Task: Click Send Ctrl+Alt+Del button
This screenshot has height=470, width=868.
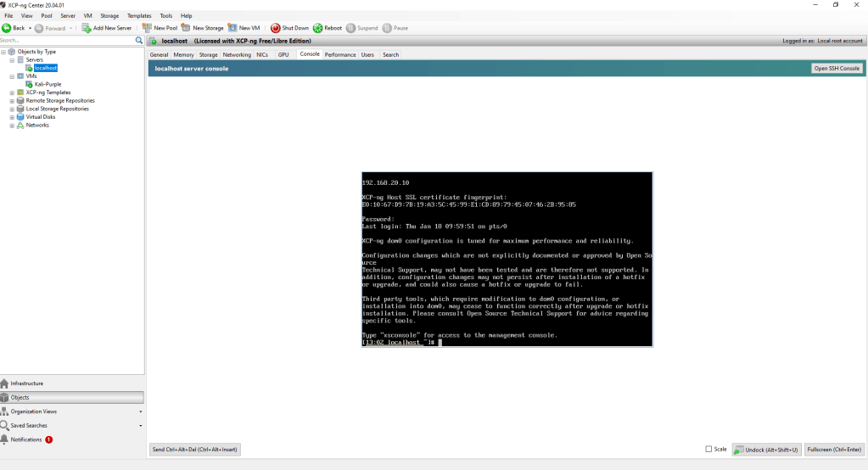Action: pos(194,449)
